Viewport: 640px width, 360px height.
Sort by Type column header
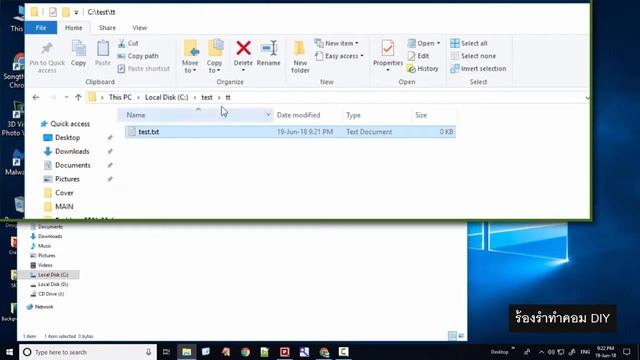(353, 115)
